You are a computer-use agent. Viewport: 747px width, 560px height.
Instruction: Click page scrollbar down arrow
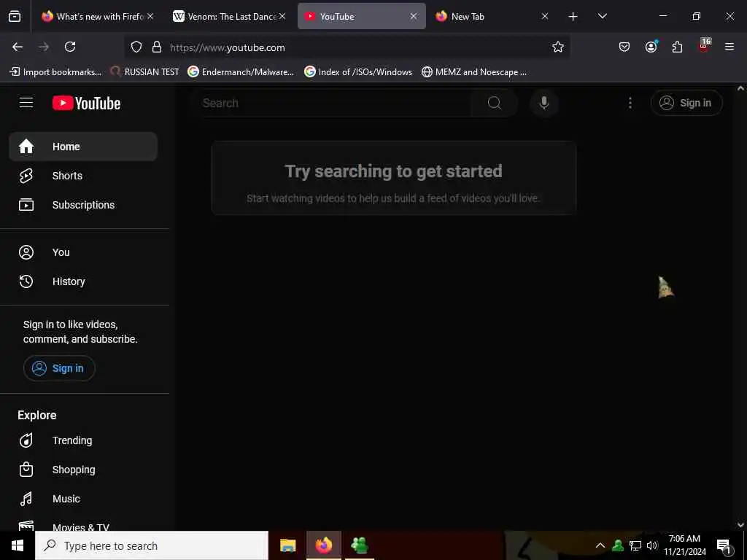click(x=740, y=525)
